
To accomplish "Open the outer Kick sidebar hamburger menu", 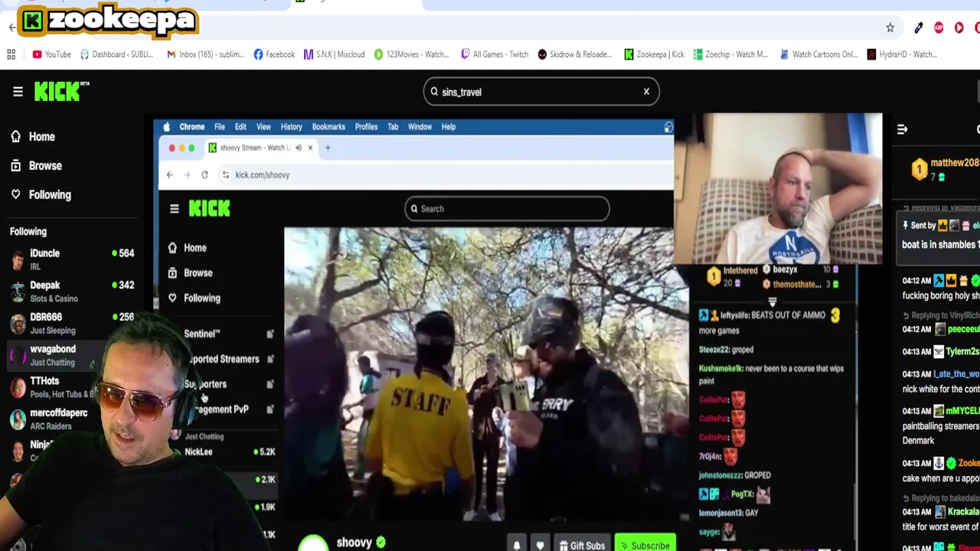I will [18, 92].
